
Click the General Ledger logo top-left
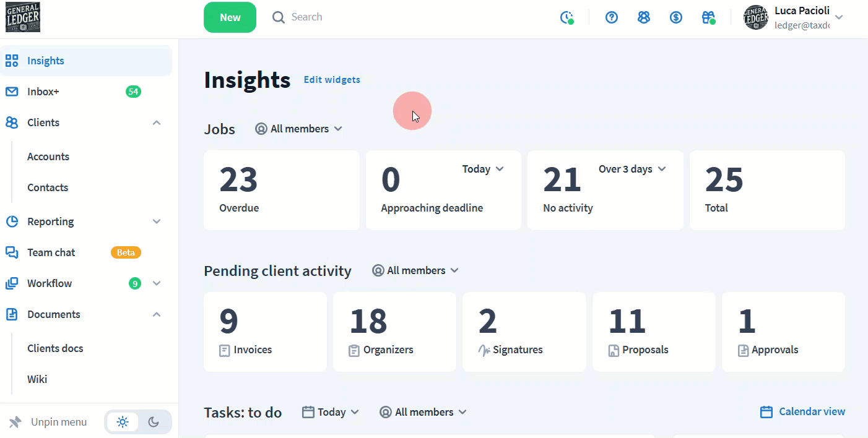pos(23,17)
